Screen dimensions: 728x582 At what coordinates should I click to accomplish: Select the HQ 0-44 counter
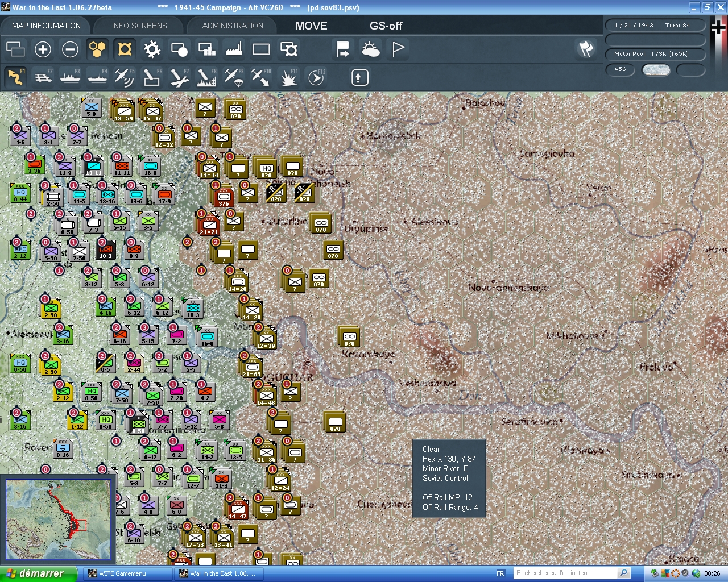click(x=20, y=193)
